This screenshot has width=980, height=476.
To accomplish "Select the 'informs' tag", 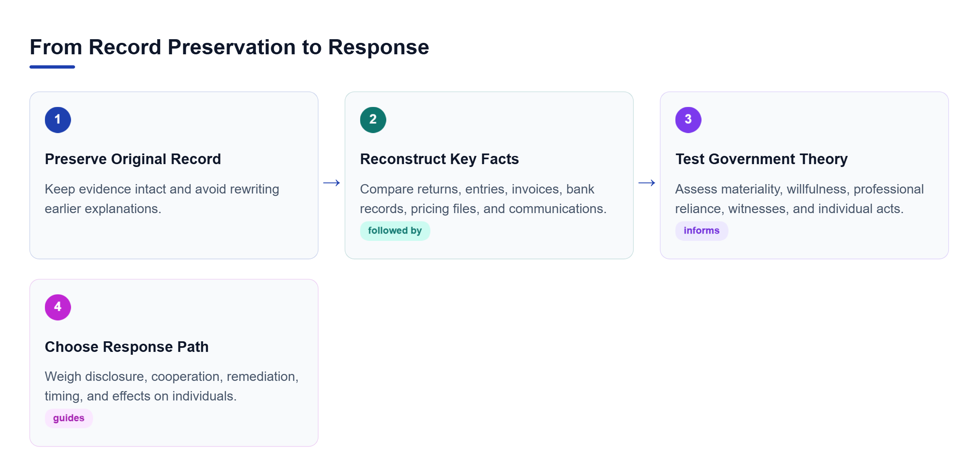I will pos(702,231).
